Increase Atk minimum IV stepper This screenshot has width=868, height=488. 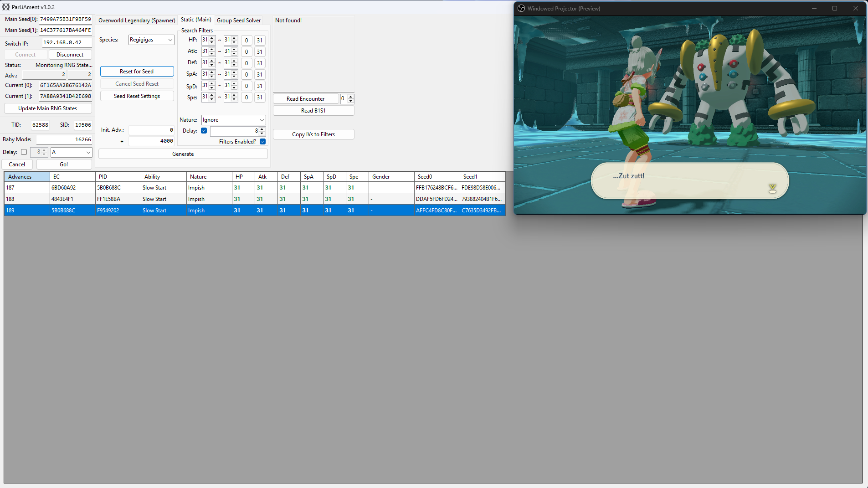click(212, 50)
